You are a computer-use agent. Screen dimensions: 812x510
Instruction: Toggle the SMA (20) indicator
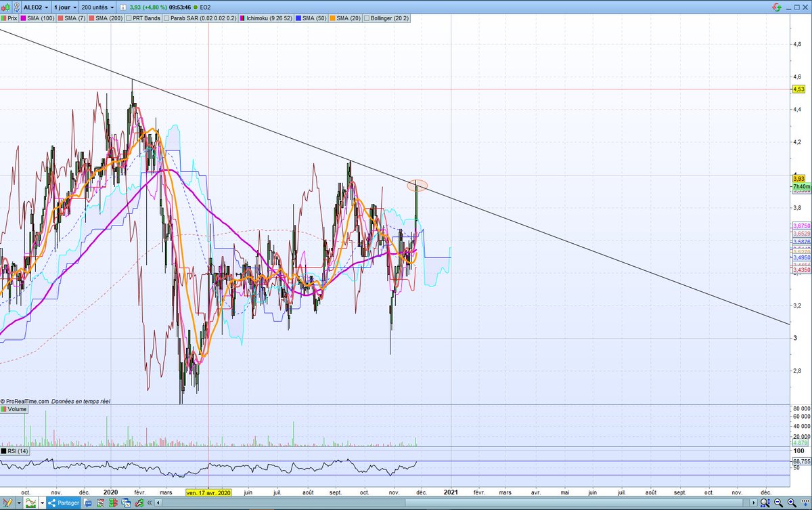[346, 18]
